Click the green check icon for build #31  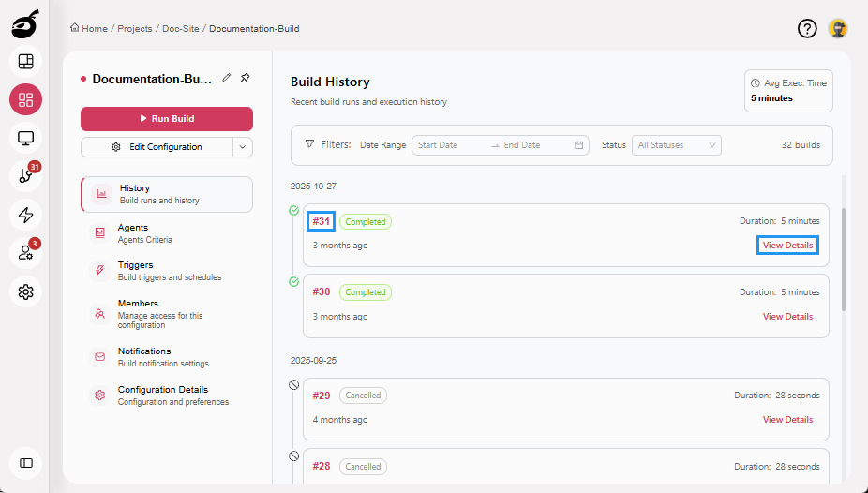[294, 210]
